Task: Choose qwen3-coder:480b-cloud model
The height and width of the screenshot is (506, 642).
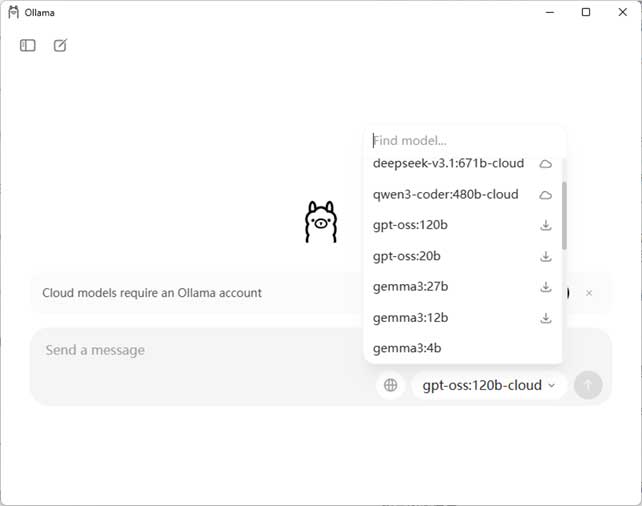Action: [x=463, y=194]
